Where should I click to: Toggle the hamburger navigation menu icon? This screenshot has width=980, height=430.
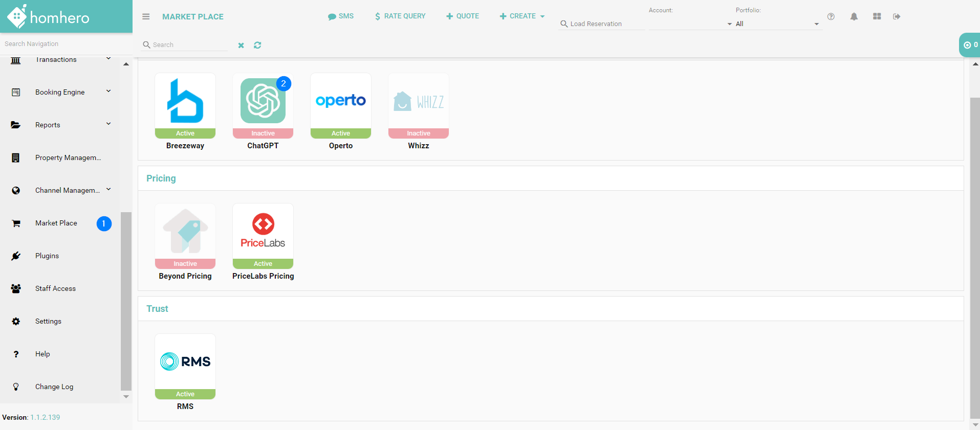pos(146,16)
